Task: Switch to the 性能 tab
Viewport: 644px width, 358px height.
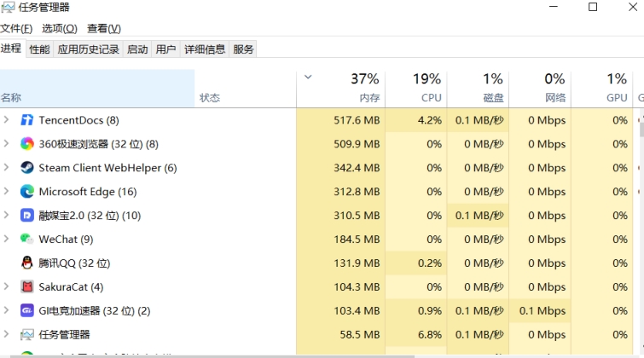Action: tap(39, 49)
